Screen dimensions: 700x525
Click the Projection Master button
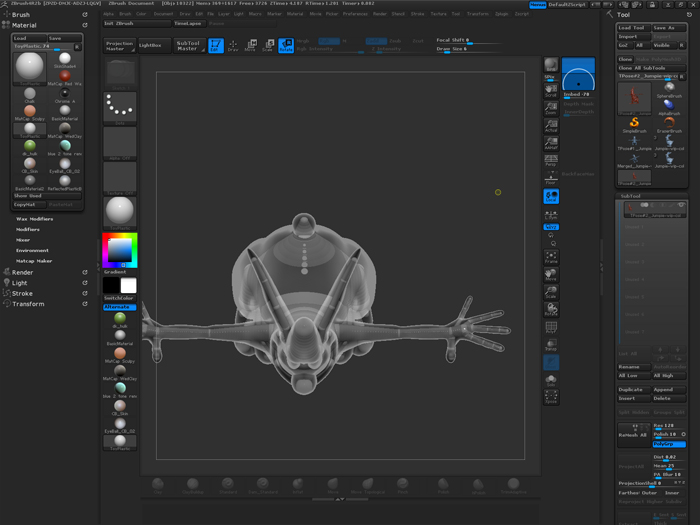tap(119, 46)
